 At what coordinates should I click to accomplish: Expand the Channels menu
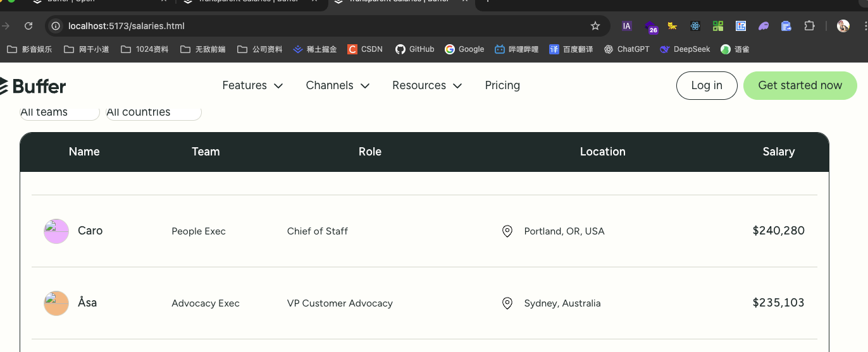tap(338, 85)
